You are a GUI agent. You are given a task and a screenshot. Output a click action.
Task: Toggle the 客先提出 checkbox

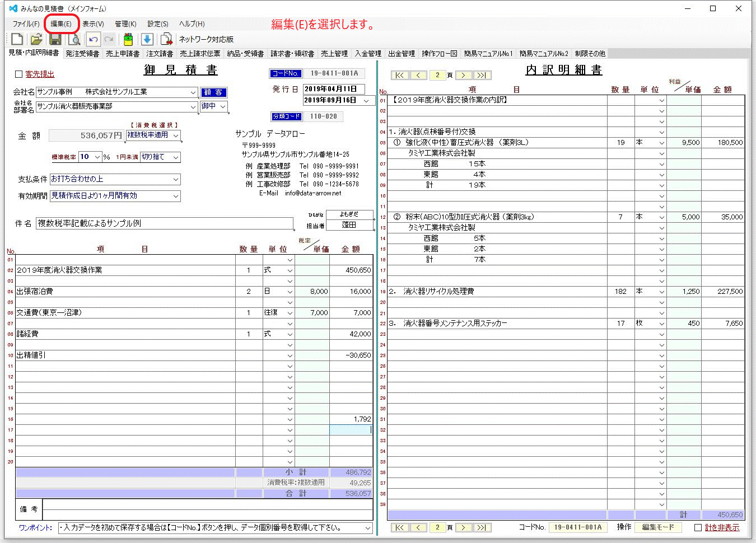point(18,74)
